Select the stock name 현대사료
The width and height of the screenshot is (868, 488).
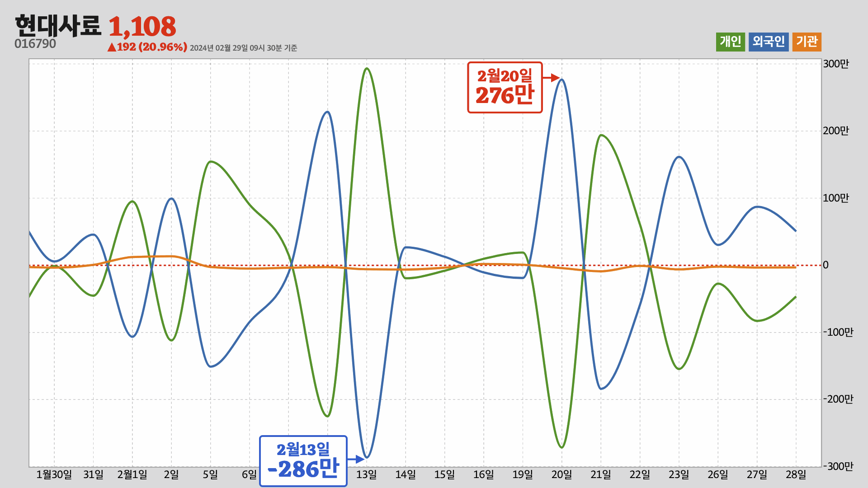coord(58,26)
